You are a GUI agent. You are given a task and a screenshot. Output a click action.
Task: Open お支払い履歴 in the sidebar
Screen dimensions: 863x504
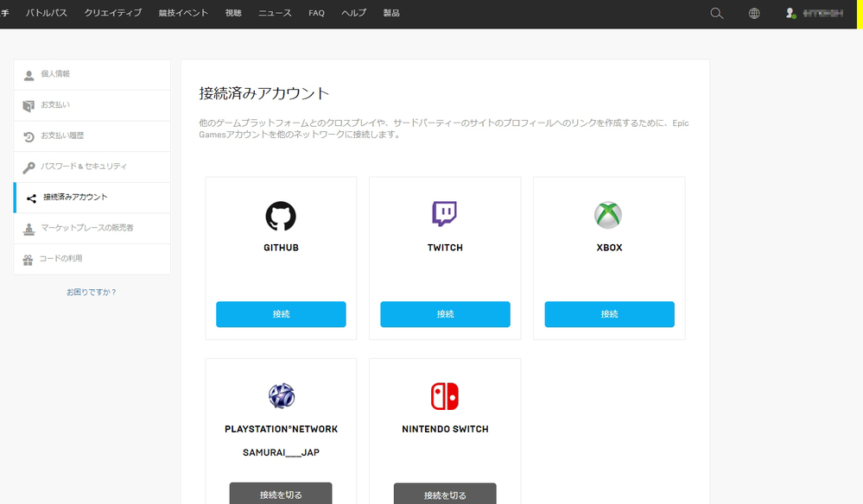click(92, 136)
